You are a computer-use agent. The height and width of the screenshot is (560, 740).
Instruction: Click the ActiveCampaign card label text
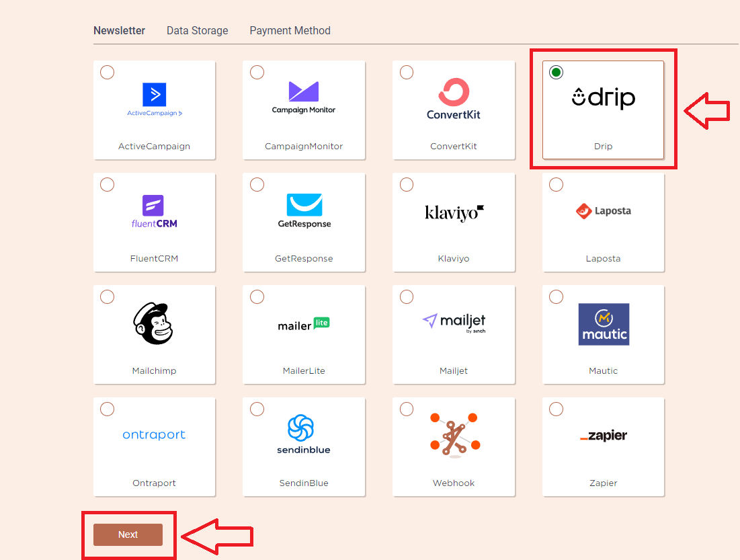(155, 147)
